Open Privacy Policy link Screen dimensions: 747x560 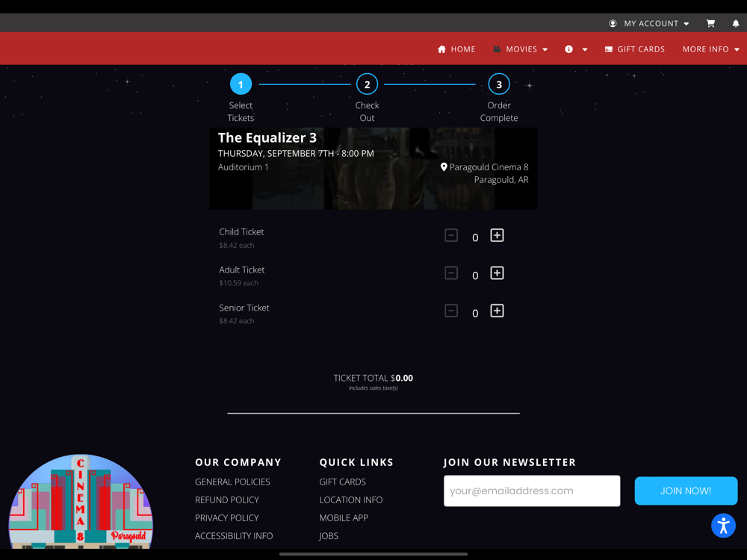coord(227,517)
